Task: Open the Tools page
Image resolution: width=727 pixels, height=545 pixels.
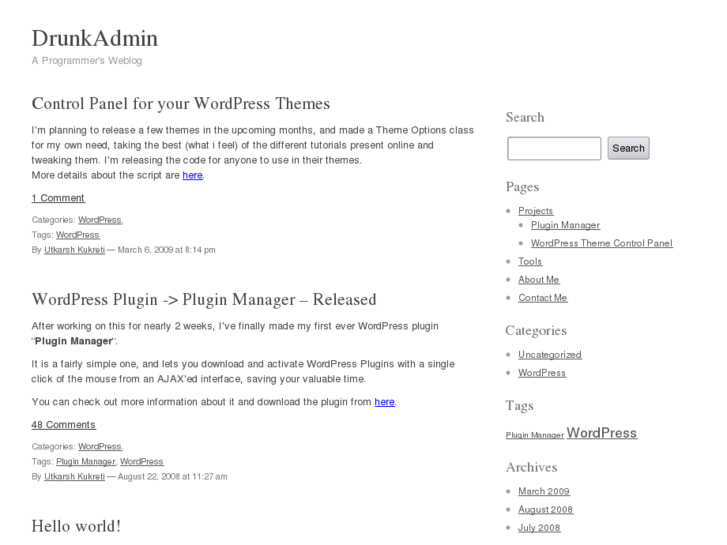Action: pyautogui.click(x=530, y=262)
